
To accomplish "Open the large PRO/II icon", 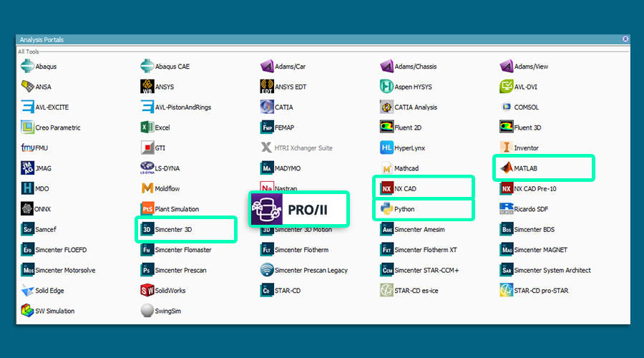I will coord(267,210).
